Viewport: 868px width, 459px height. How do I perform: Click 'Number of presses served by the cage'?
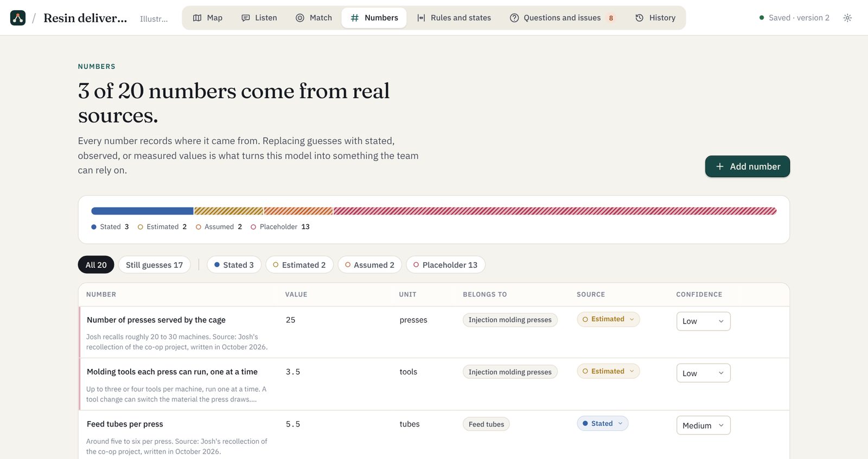coord(156,320)
